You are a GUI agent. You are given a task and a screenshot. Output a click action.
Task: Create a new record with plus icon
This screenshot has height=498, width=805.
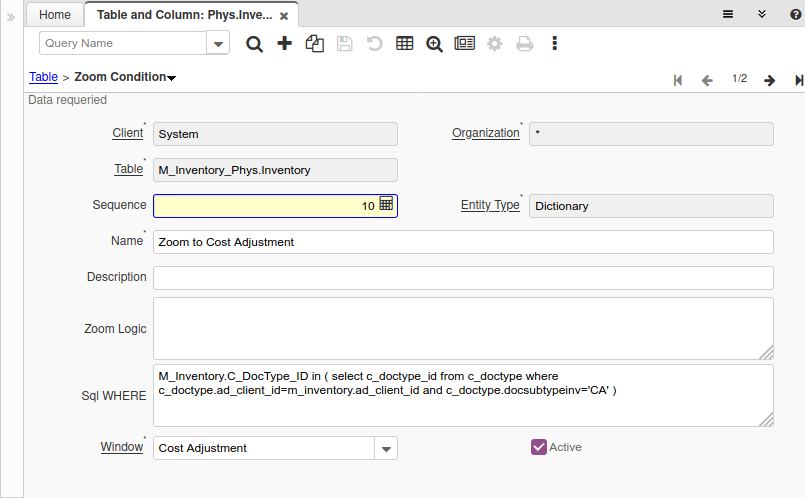click(x=284, y=43)
